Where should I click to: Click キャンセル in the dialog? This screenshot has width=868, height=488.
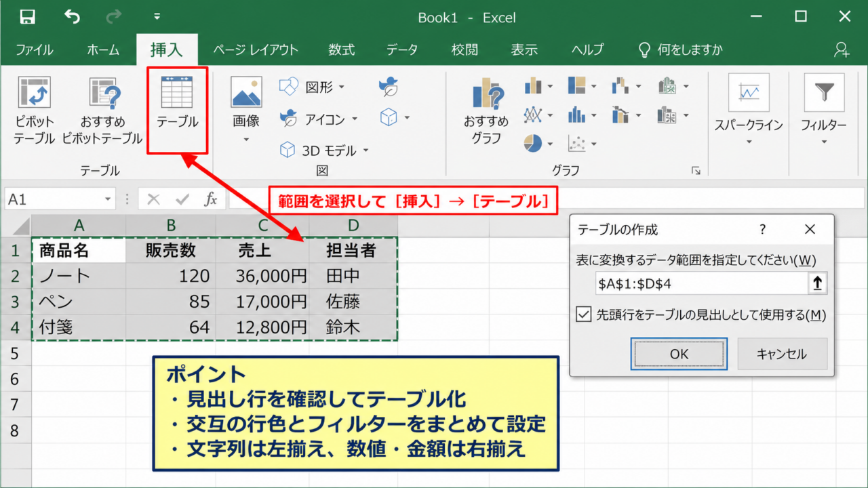coord(782,354)
